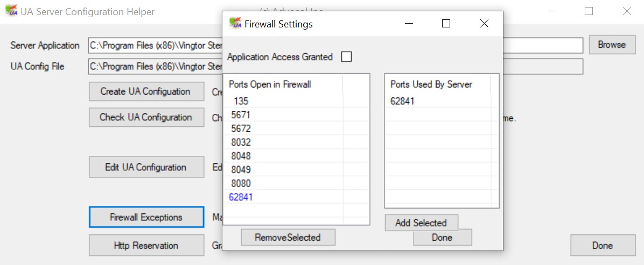Select port 135 in firewall list

click(241, 101)
